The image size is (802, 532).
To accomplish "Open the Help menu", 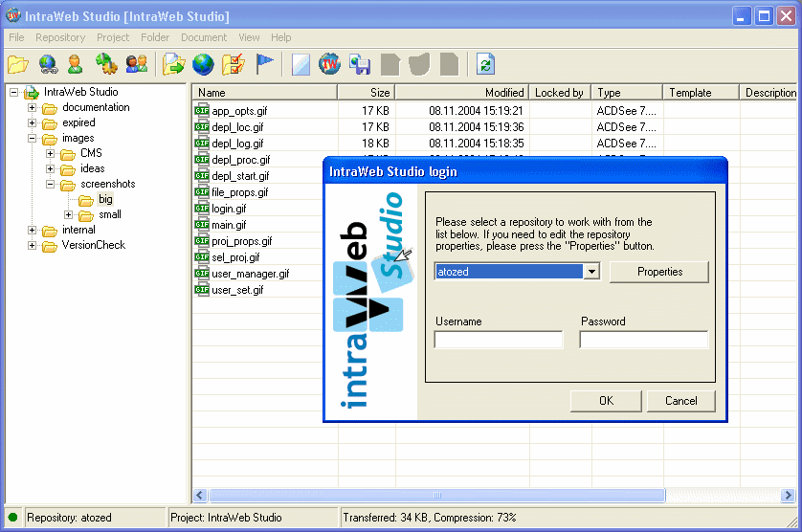I will 280,37.
